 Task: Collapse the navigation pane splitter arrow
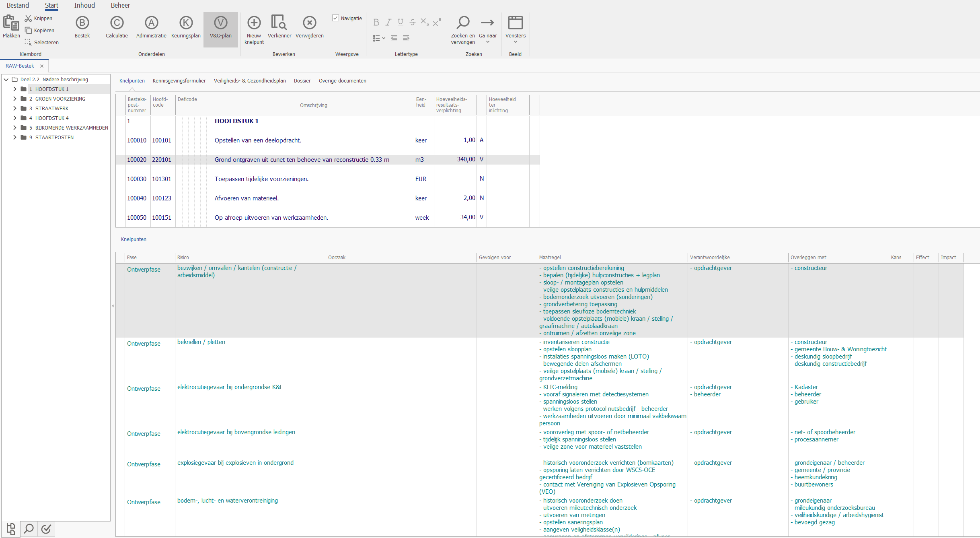(113, 306)
